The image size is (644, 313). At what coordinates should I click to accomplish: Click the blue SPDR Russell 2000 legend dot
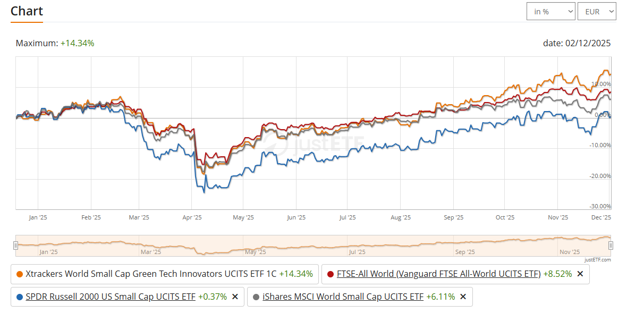coord(20,297)
